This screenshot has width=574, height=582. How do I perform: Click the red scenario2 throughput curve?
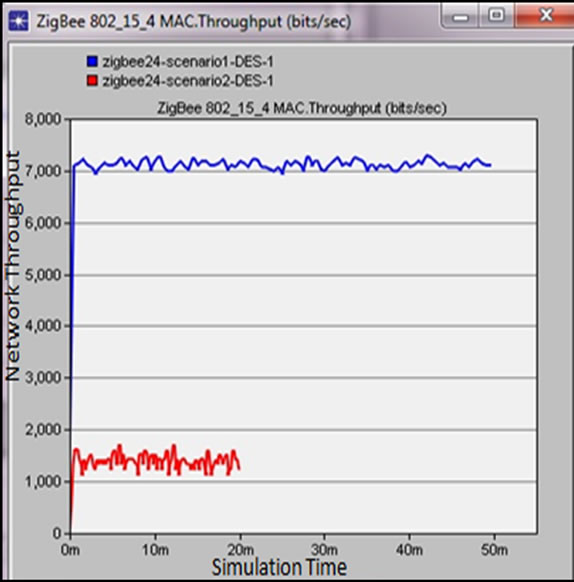(156, 461)
